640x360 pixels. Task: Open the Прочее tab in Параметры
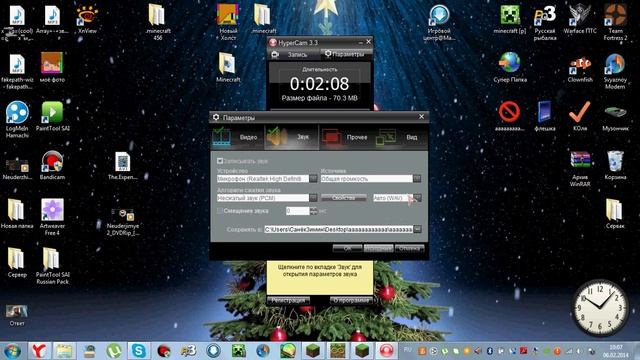346,137
